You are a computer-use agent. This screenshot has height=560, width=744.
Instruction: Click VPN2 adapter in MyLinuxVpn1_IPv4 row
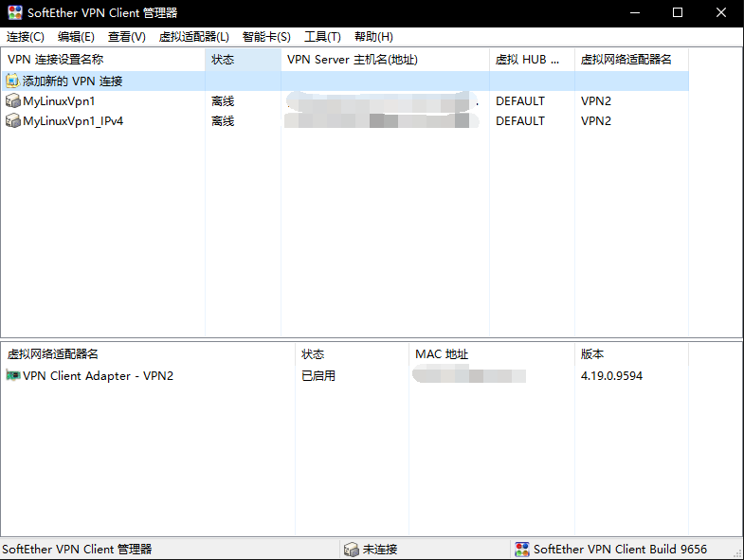coord(596,121)
